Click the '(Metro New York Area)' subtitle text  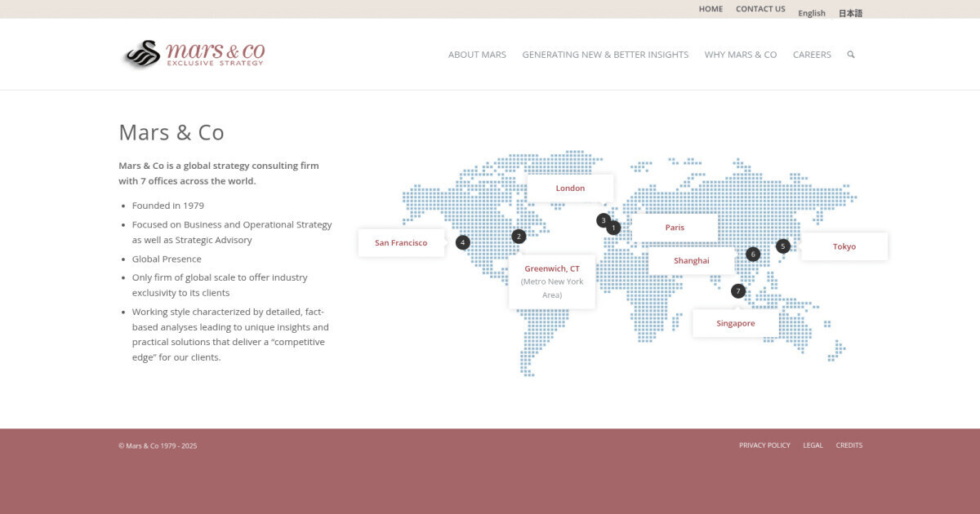click(552, 288)
